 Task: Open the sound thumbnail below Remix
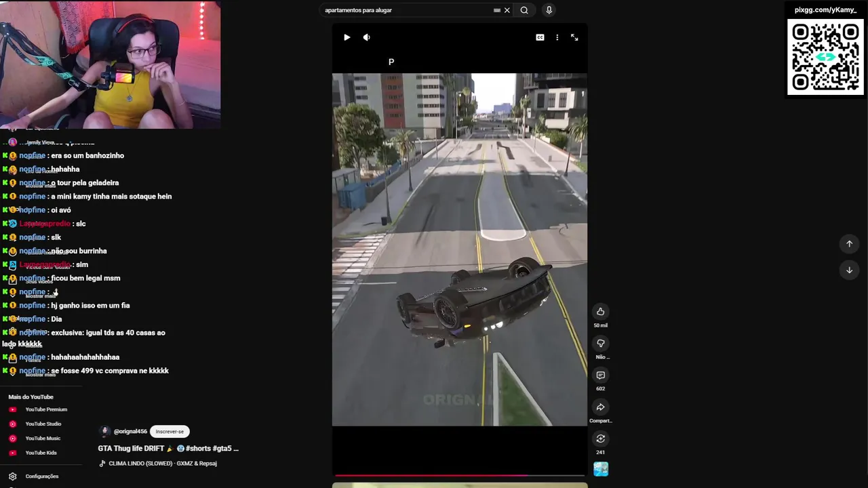(601, 469)
